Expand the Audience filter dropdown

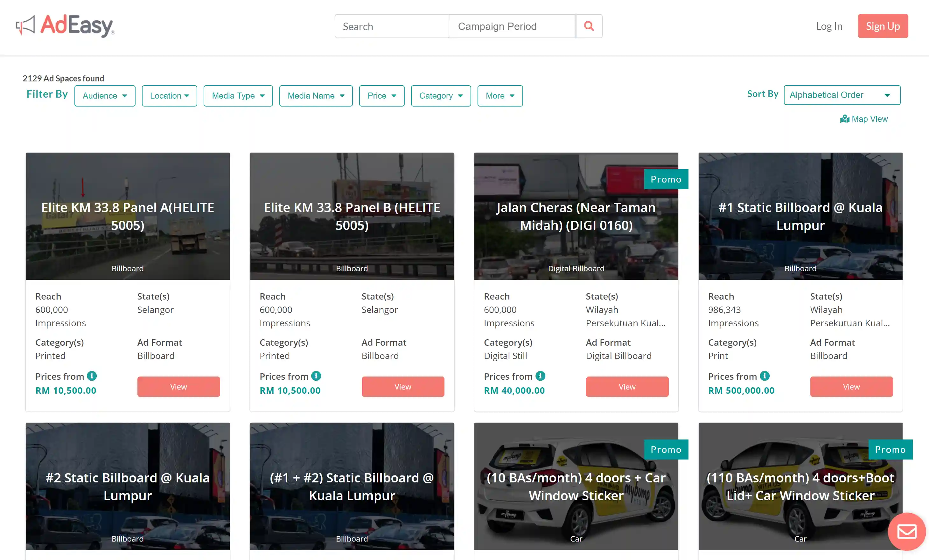(x=104, y=96)
